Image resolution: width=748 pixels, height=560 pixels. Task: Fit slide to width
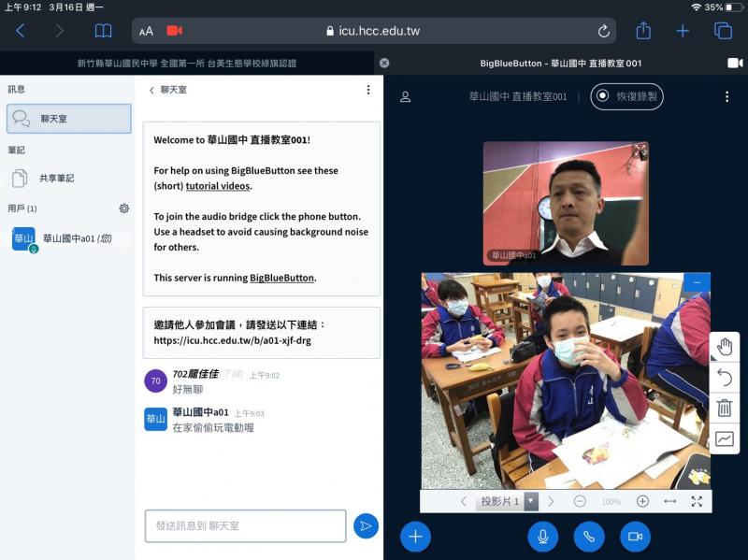pos(669,501)
